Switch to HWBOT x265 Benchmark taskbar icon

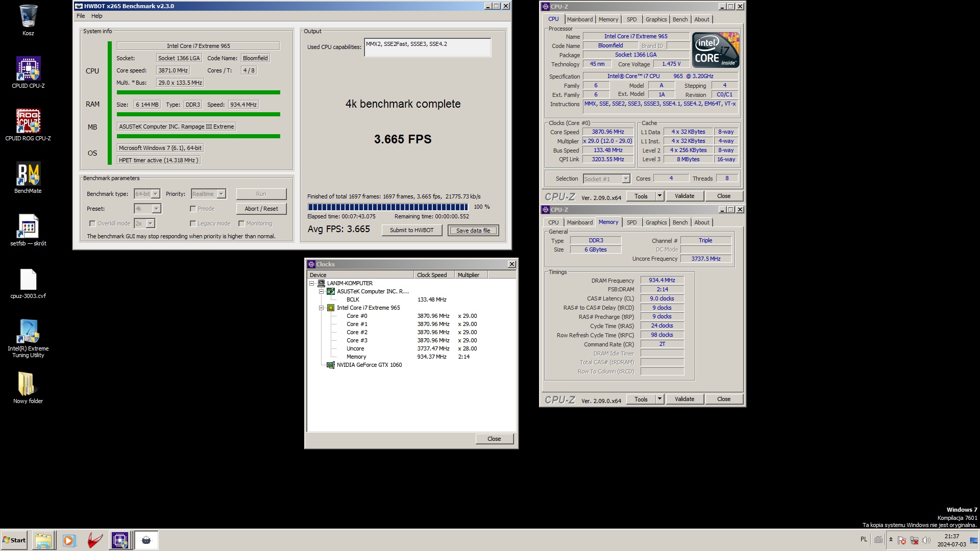pos(146,540)
